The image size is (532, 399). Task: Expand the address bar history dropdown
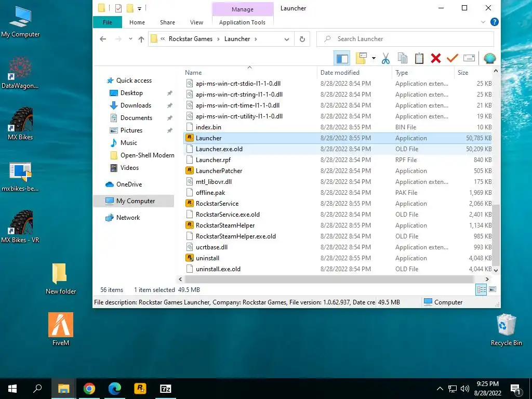click(287, 39)
